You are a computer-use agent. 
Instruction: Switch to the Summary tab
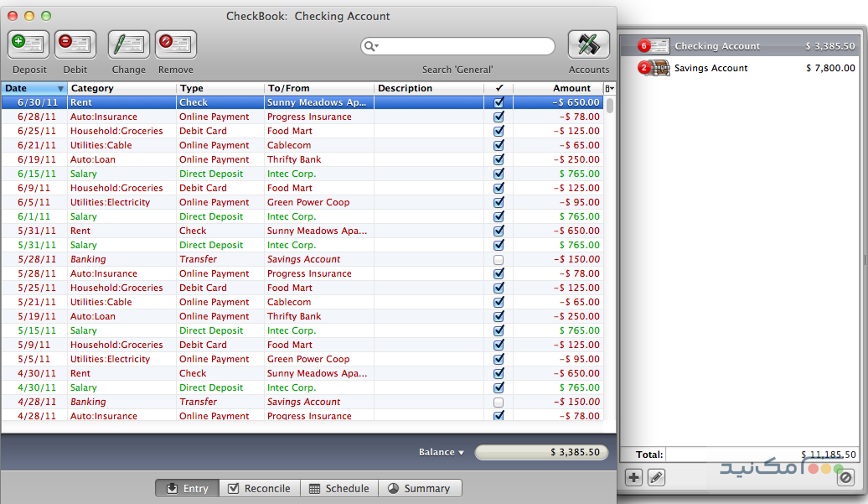click(419, 488)
